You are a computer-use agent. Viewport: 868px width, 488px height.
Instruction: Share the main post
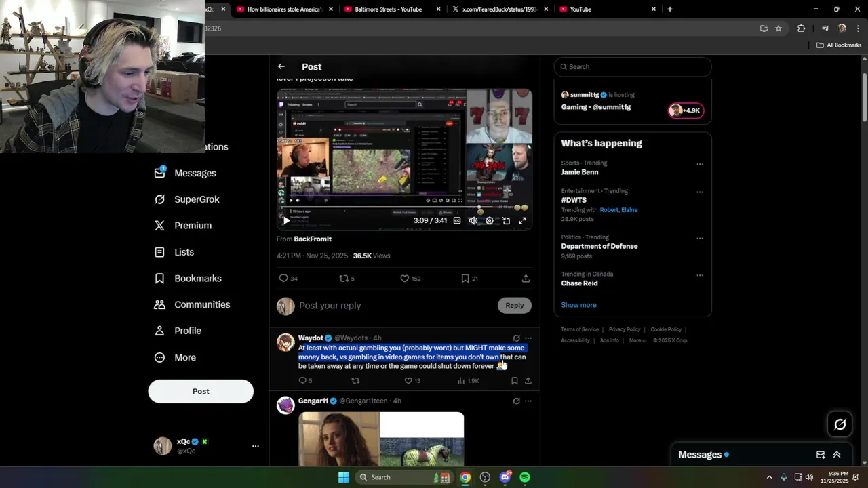(526, 279)
